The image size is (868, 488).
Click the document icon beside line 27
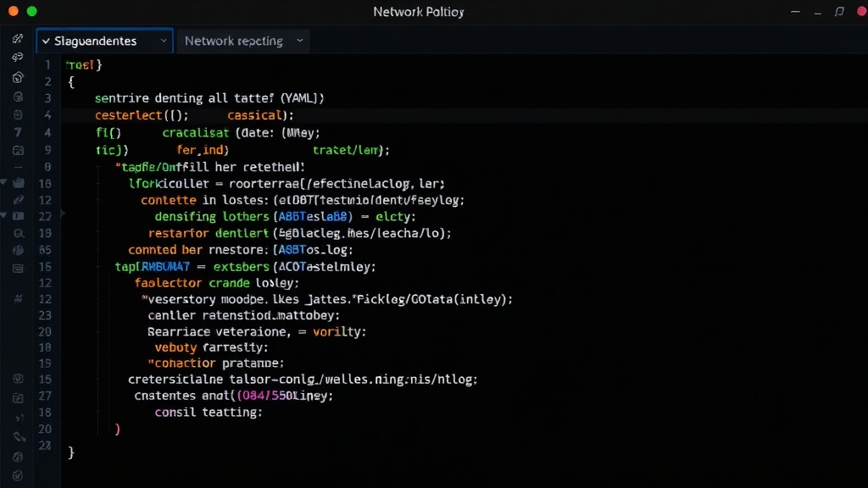click(x=19, y=398)
